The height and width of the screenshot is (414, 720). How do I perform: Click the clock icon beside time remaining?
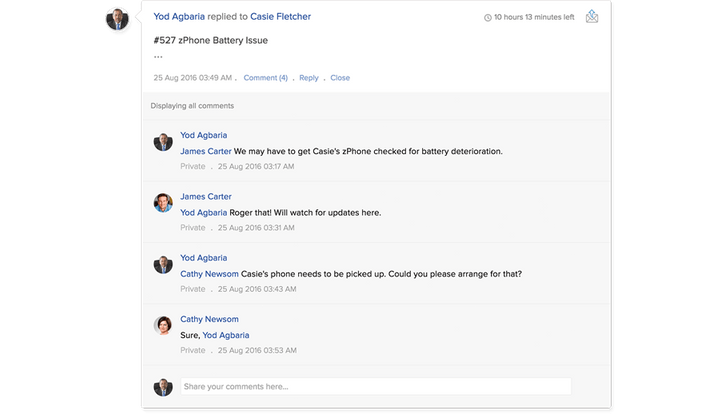coord(488,18)
